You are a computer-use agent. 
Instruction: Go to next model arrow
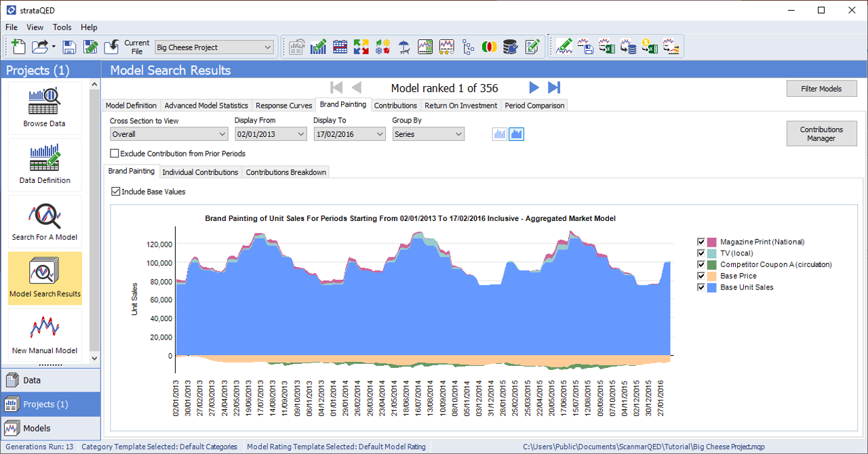pyautogui.click(x=534, y=87)
